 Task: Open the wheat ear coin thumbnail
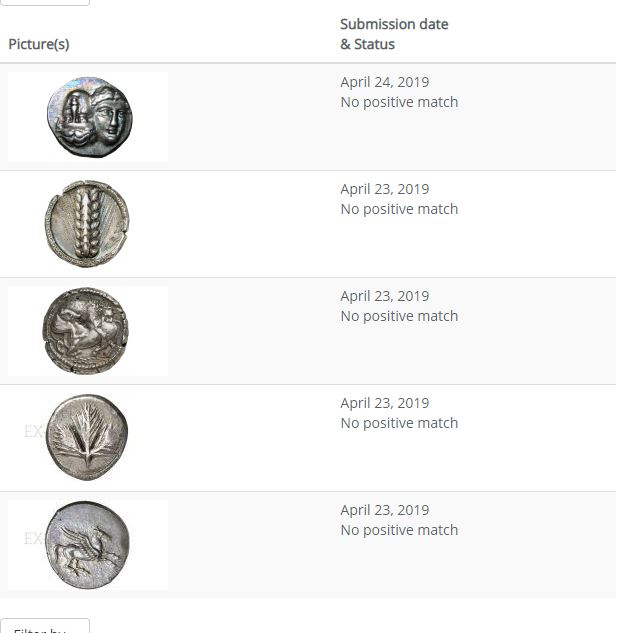[88, 224]
